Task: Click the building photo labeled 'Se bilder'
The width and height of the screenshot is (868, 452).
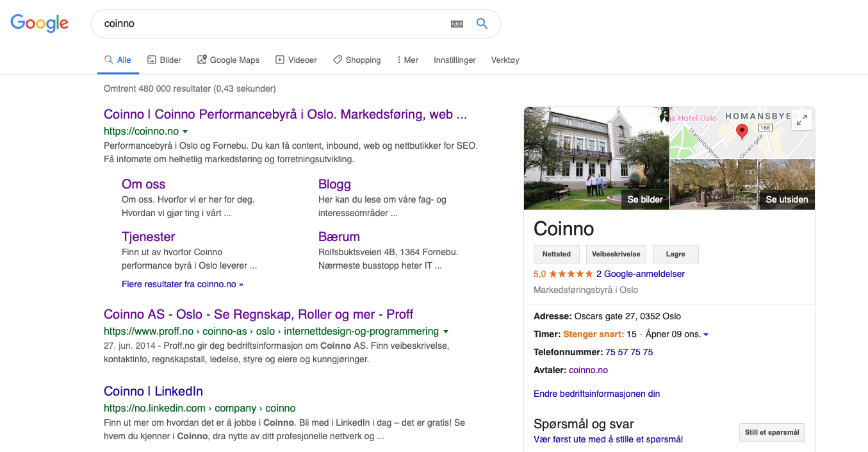Action: (x=596, y=158)
